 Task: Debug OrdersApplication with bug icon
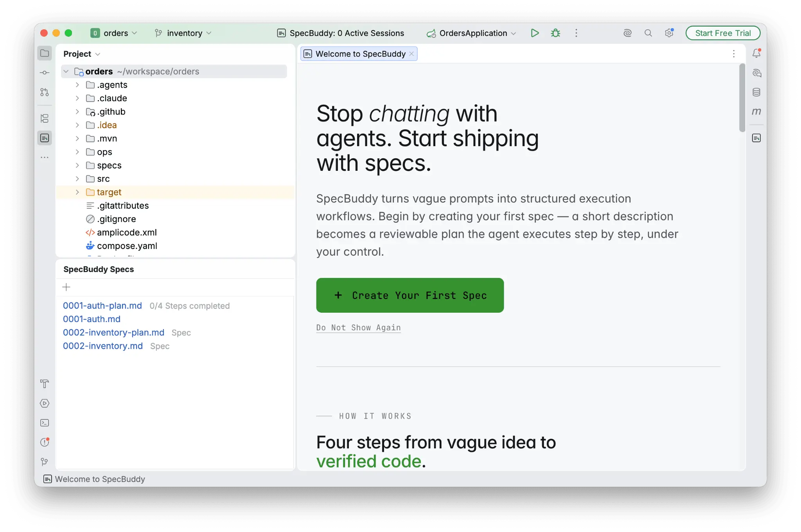[x=555, y=33]
